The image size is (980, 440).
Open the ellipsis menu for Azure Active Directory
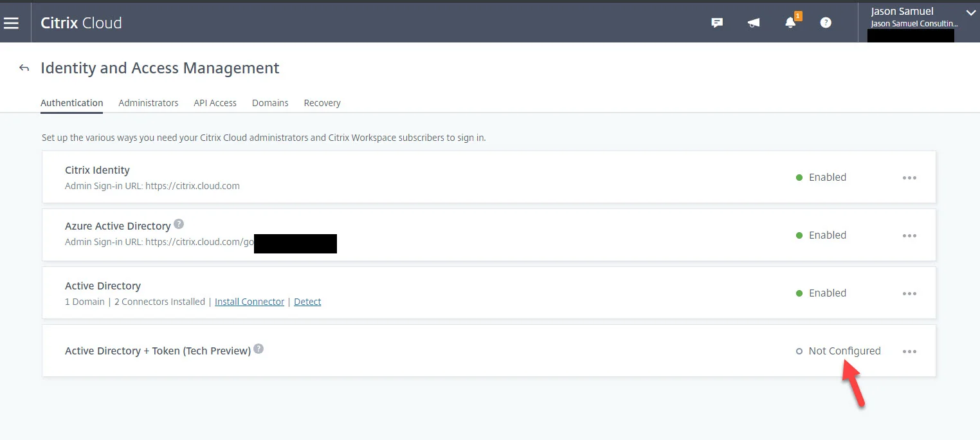click(909, 235)
